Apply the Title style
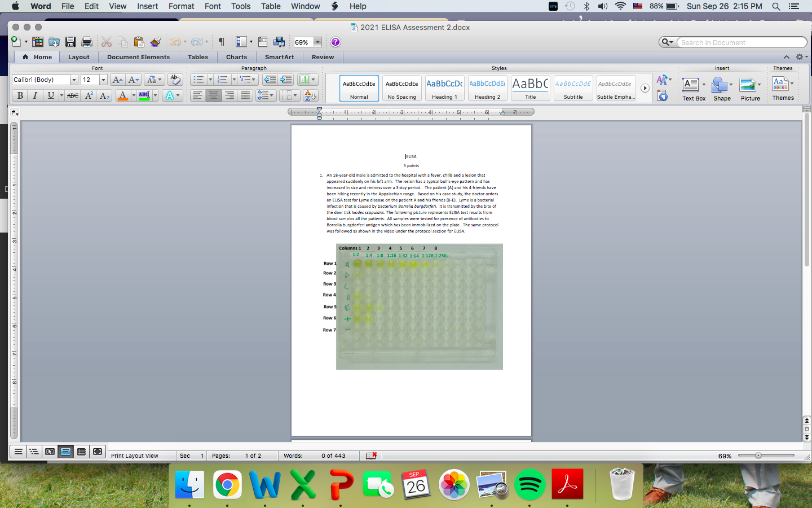Viewport: 812px width, 508px height. (x=530, y=88)
